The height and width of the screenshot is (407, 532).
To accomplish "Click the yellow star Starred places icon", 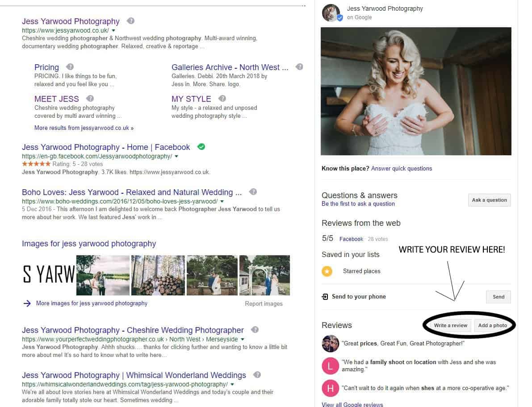I will click(x=327, y=271).
